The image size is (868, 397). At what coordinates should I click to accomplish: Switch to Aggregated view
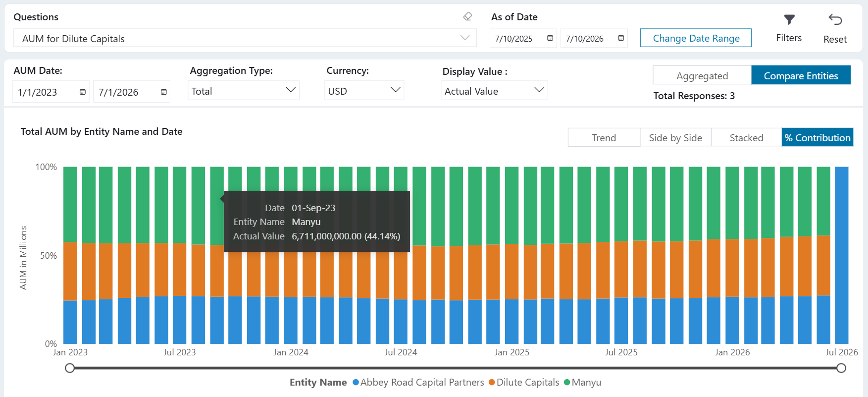coord(702,75)
